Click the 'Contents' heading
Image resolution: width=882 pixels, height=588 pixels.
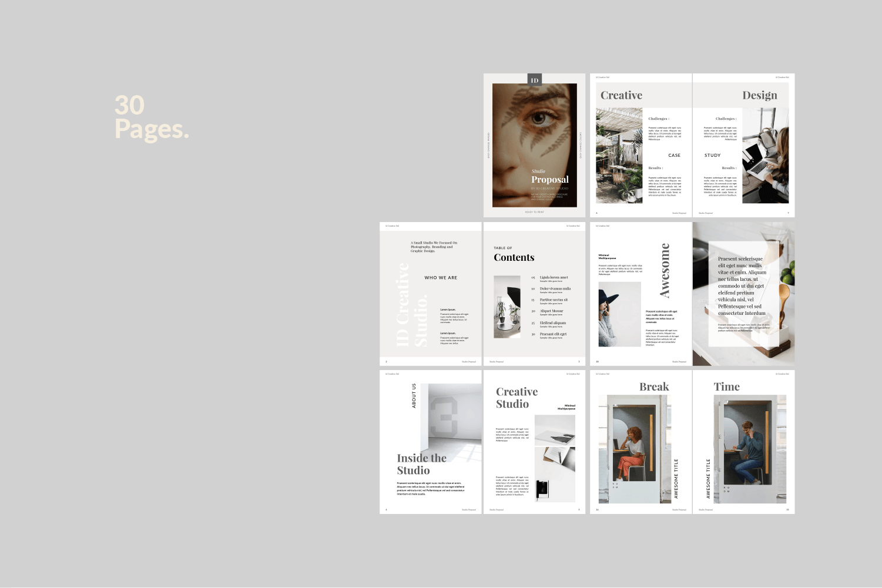coord(514,257)
